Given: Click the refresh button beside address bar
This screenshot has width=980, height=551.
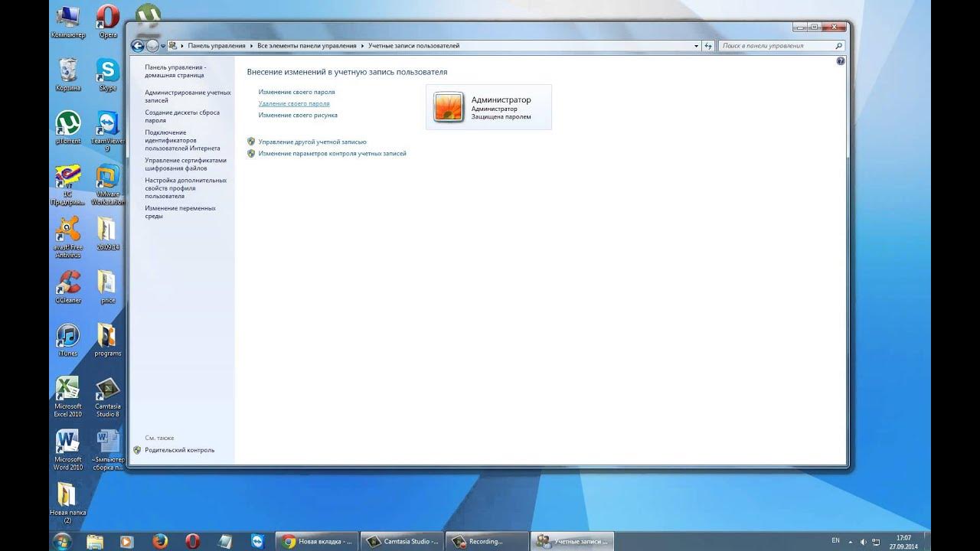Looking at the screenshot, I should pyautogui.click(x=708, y=46).
